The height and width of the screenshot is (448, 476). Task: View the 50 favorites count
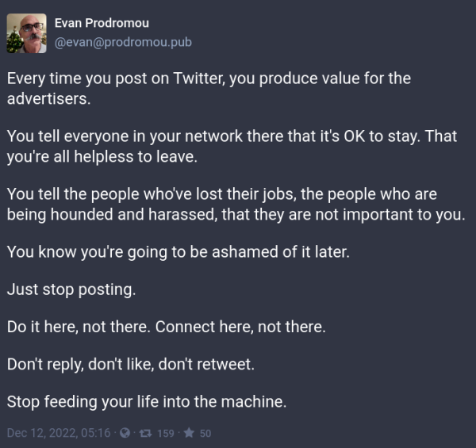click(x=205, y=433)
